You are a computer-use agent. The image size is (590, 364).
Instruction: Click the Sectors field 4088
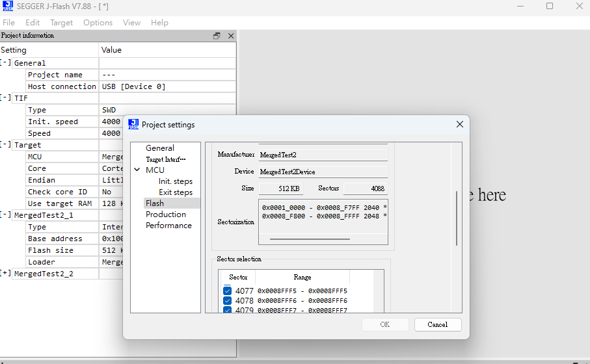(x=366, y=188)
